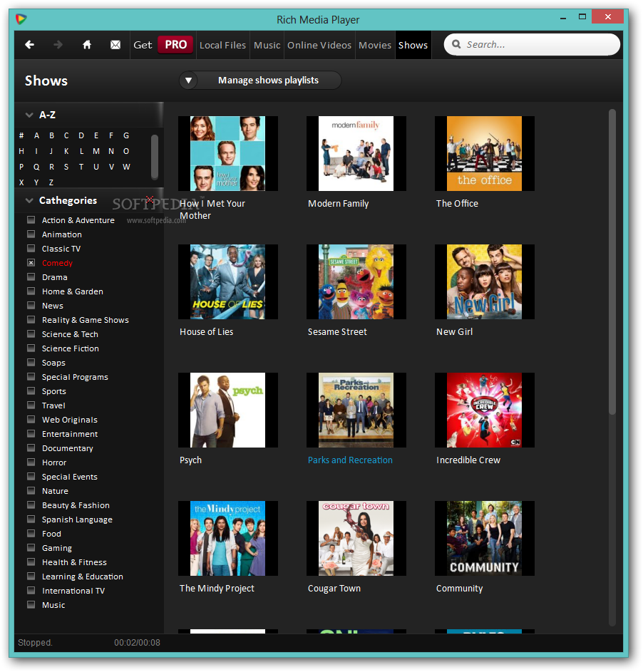Enable the Drama checkbox

coord(31,277)
